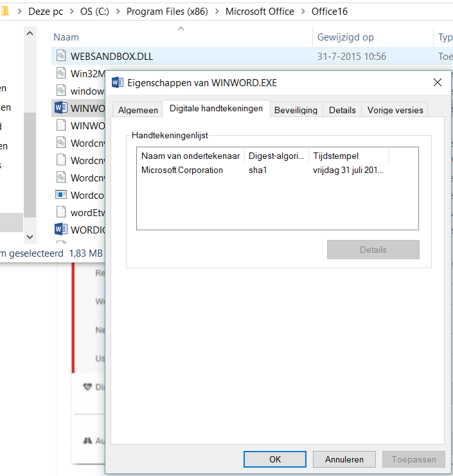Sort files by the Typ column header
The image size is (453, 476).
point(445,37)
